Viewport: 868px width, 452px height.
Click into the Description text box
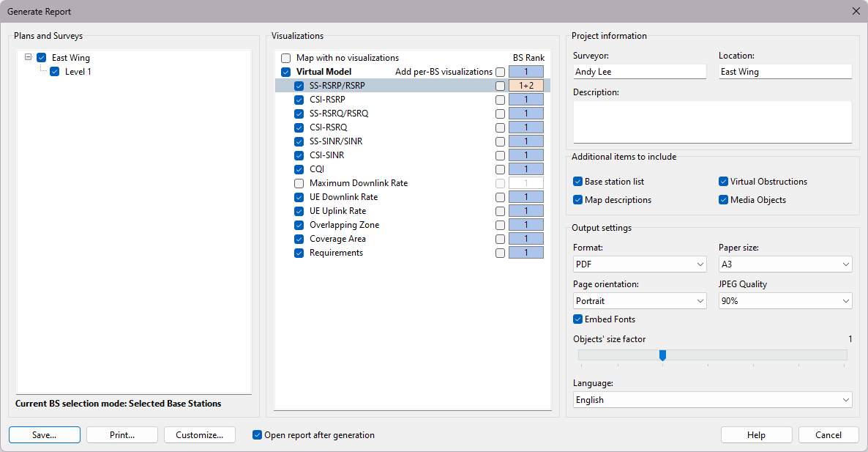point(712,122)
